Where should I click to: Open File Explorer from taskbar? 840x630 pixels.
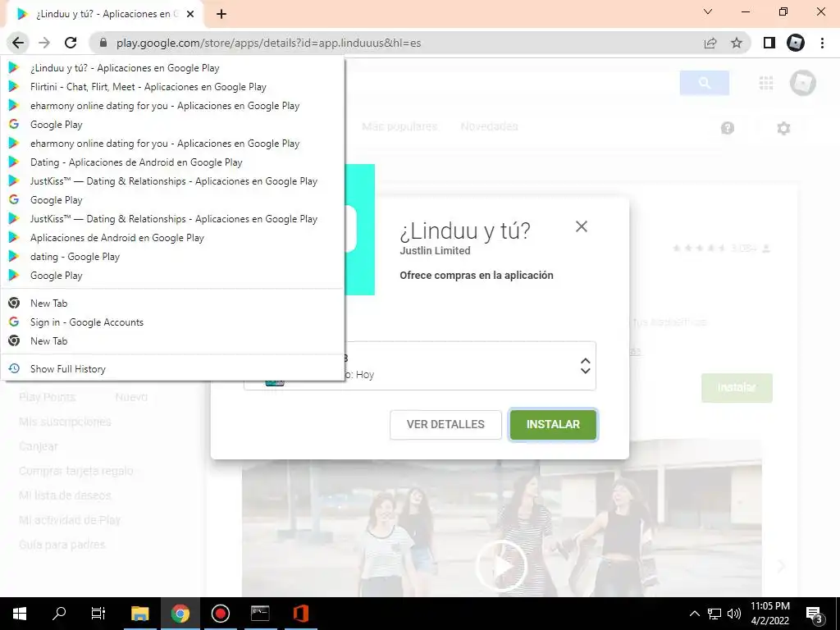tap(139, 614)
